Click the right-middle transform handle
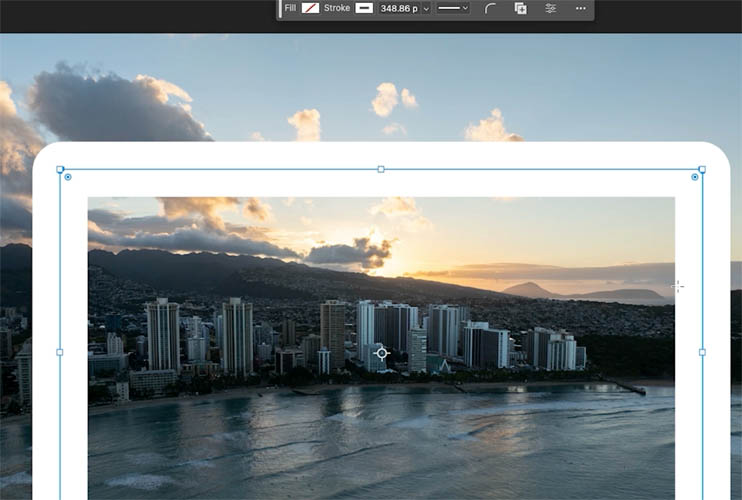Image resolution: width=742 pixels, height=500 pixels. pyautogui.click(x=702, y=352)
